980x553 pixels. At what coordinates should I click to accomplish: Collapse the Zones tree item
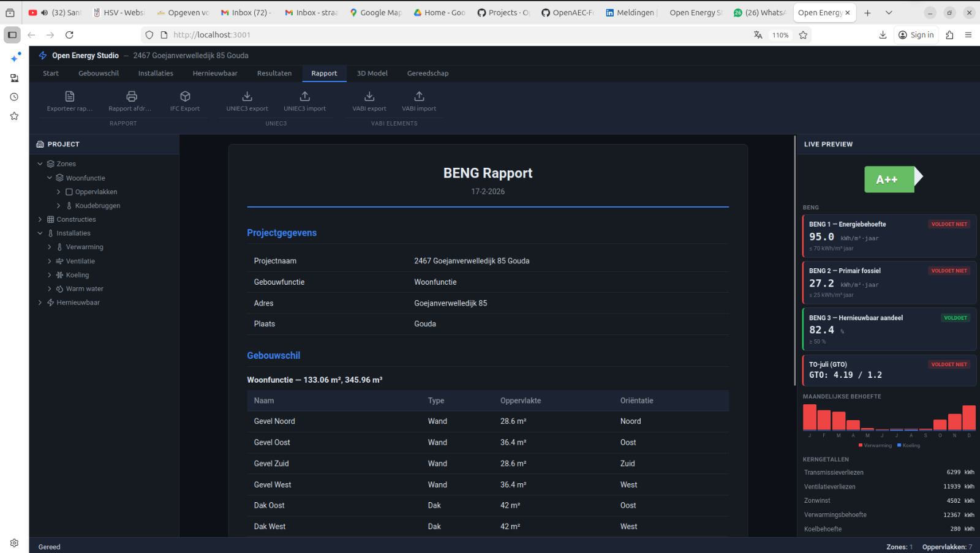[40, 164]
